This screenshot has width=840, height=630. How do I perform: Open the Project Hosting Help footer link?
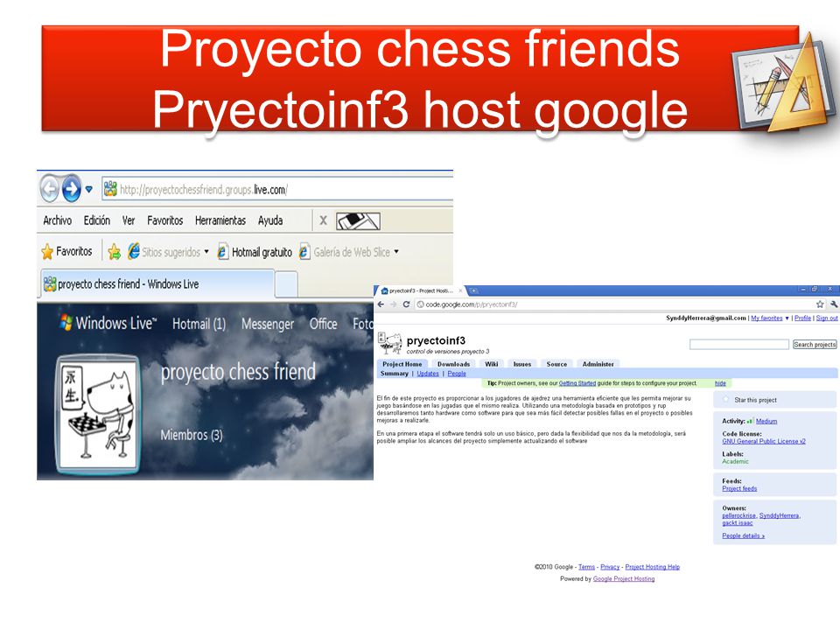click(652, 567)
